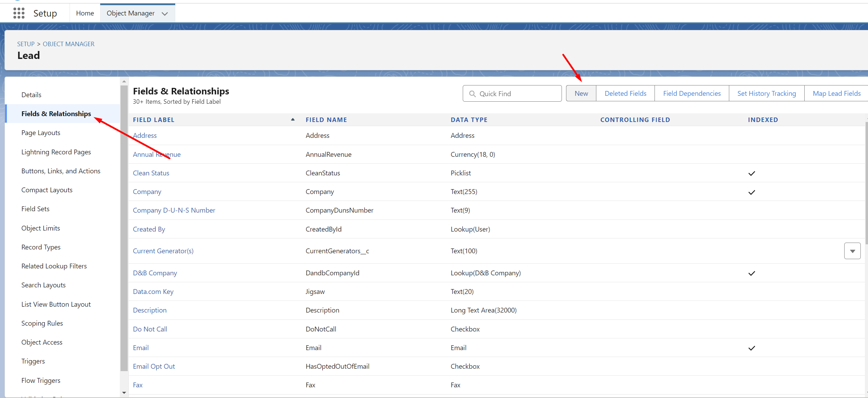
Task: Open Current Generator(s) field link
Action: click(x=163, y=251)
